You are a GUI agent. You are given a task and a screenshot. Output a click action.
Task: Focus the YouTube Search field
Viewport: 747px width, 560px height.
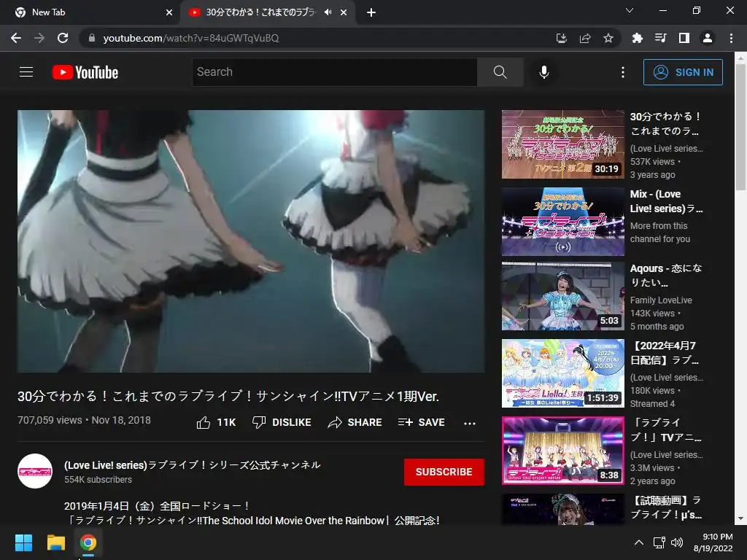[335, 72]
